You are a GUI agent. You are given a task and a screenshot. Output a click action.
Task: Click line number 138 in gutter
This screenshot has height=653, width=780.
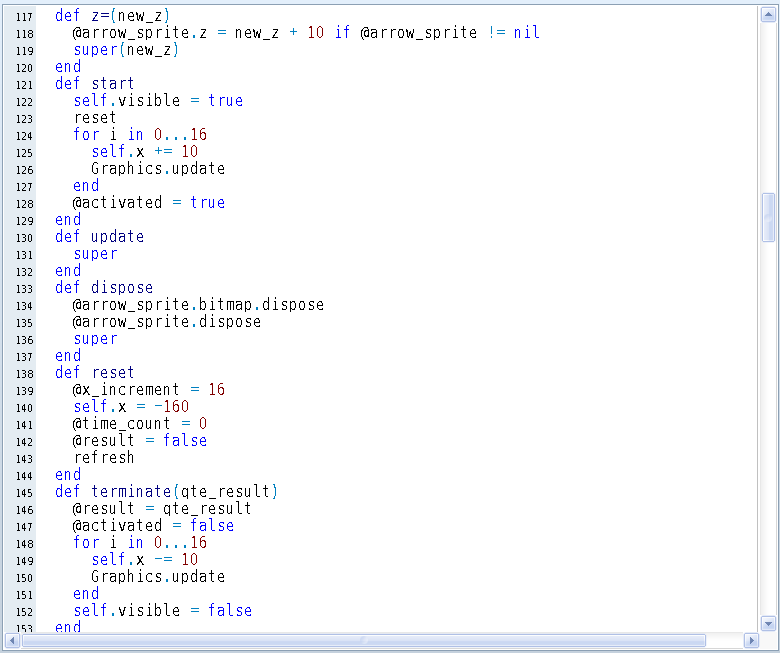pyautogui.click(x=24, y=373)
